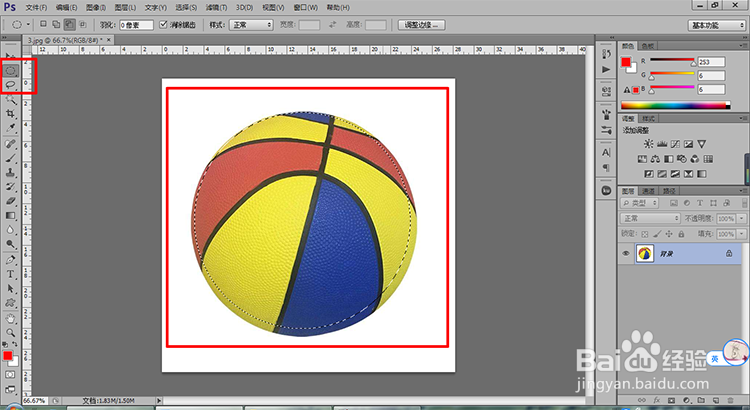Open the Image menu
Screen dimensions: 750x410
point(96,7)
